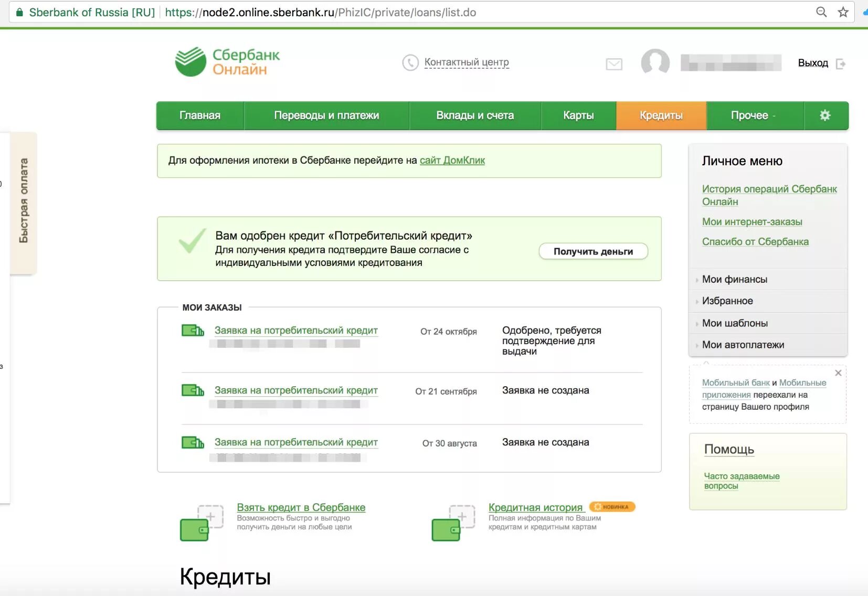This screenshot has width=868, height=596.
Task: Click the green check mark in approval banner
Action: click(192, 241)
